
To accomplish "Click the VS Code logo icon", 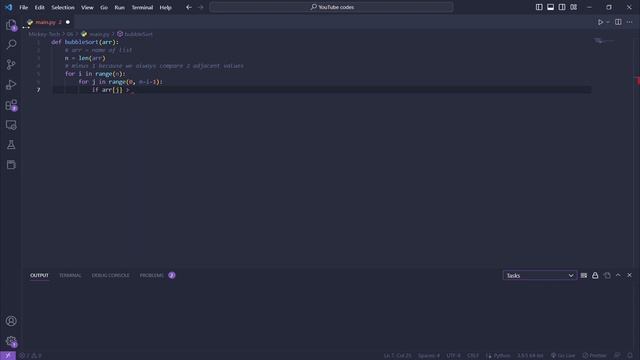I will (x=8, y=7).
